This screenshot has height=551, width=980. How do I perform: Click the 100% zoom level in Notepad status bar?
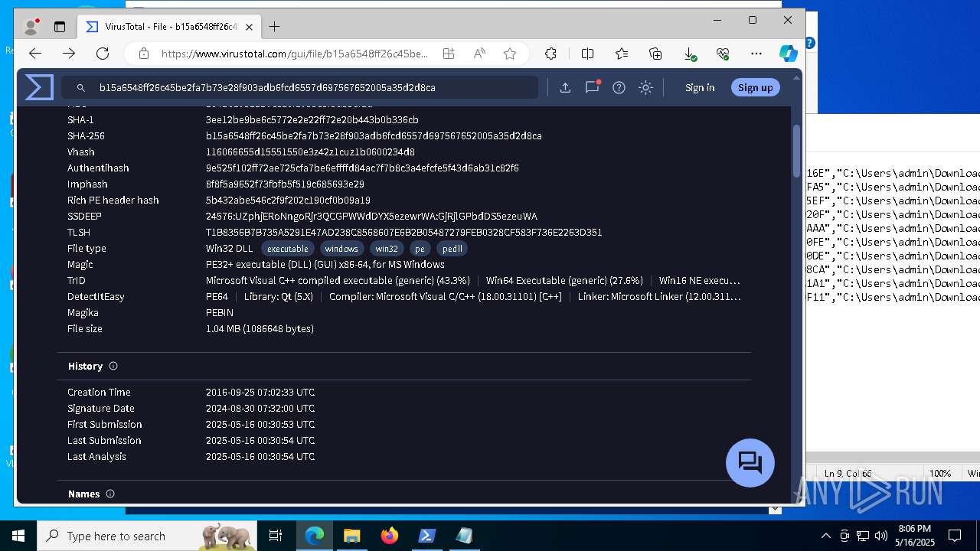(940, 474)
